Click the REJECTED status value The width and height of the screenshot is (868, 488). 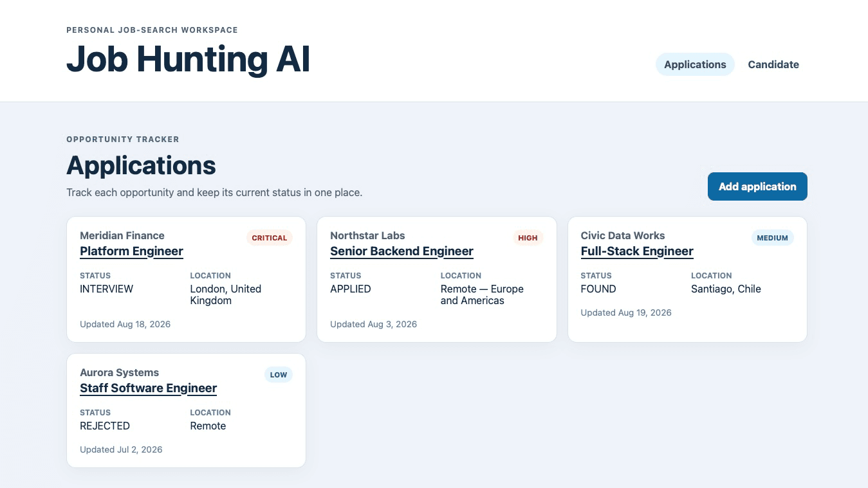pyautogui.click(x=105, y=426)
